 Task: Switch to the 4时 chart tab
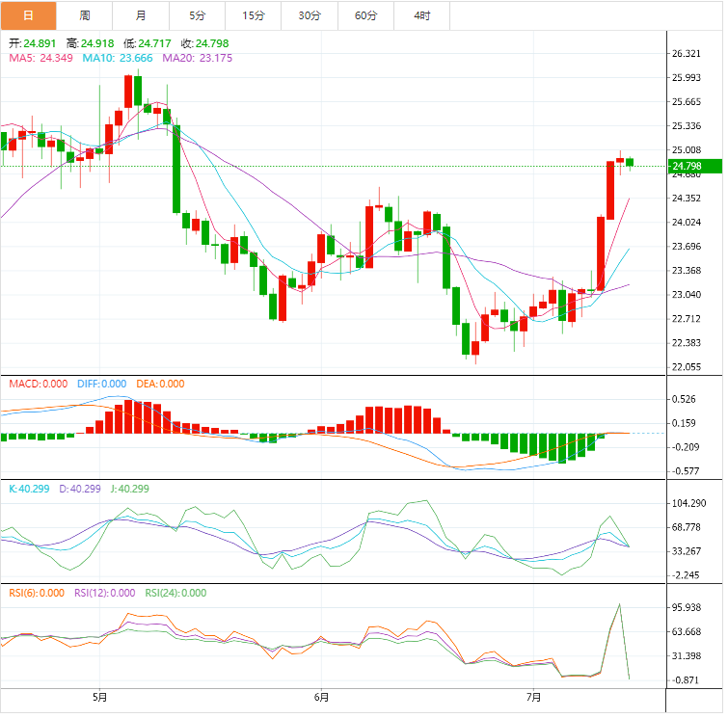click(422, 15)
